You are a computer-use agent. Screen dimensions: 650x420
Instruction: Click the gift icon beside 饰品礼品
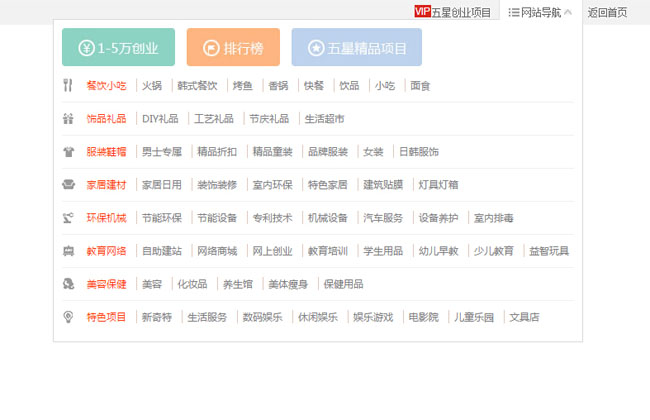68,119
